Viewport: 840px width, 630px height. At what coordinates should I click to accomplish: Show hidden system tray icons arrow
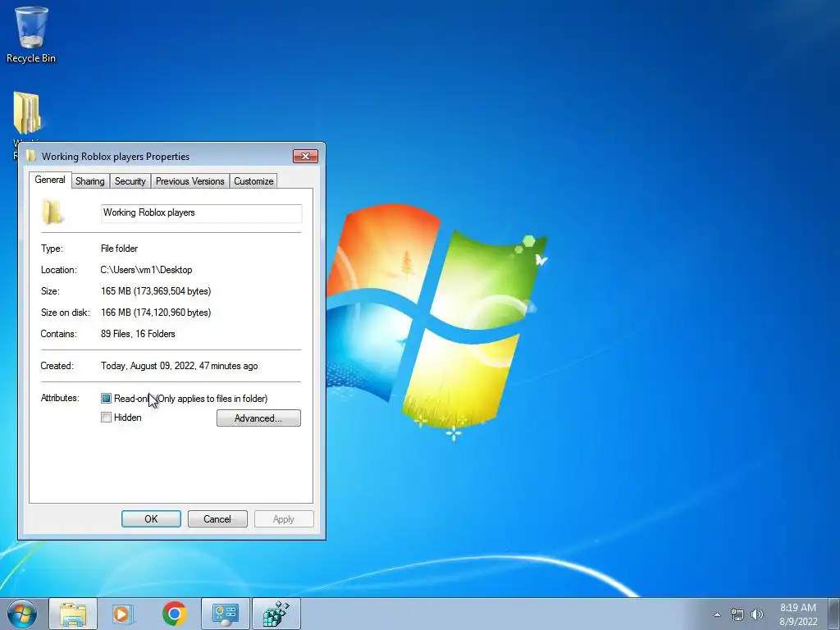(717, 614)
